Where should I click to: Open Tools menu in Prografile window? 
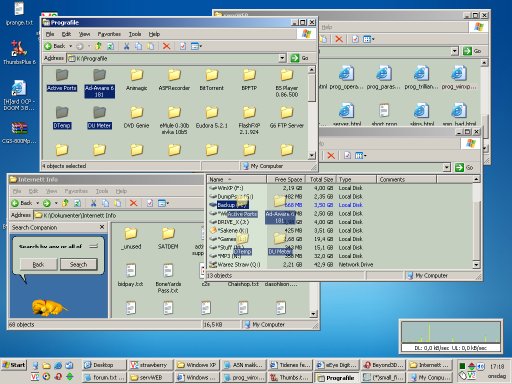(135, 34)
